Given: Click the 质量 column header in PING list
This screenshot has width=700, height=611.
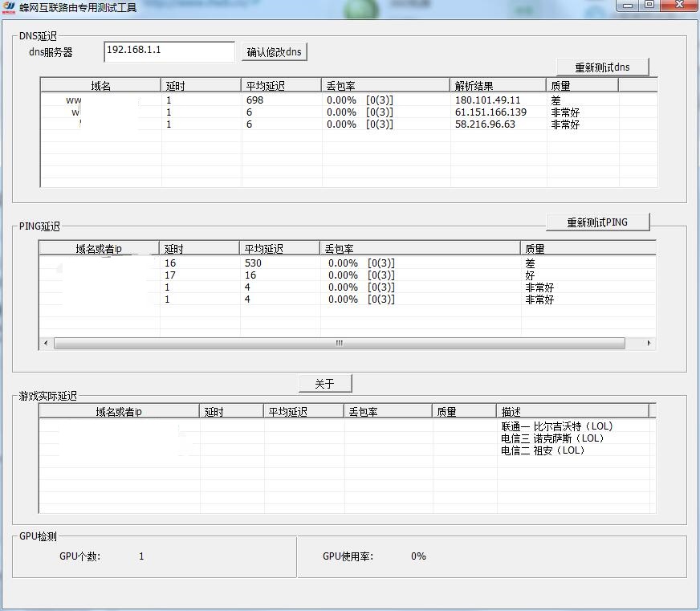Looking at the screenshot, I should point(588,247).
